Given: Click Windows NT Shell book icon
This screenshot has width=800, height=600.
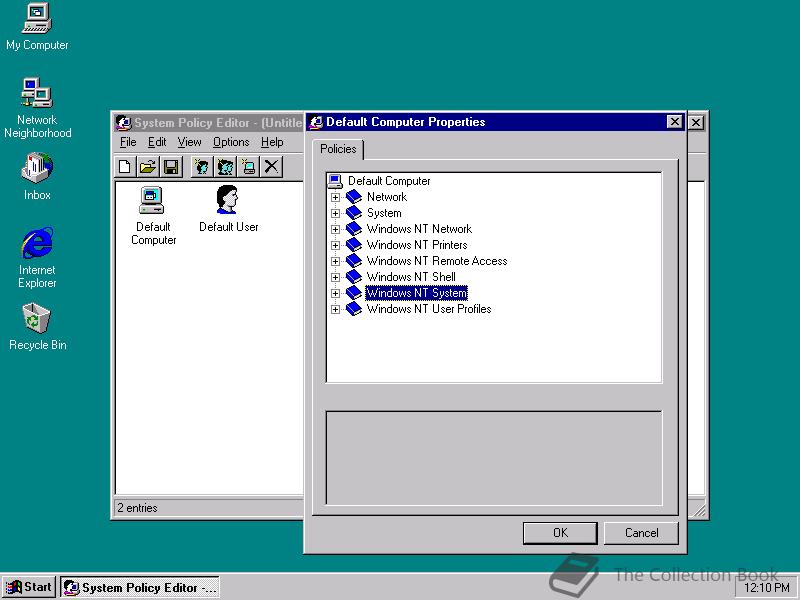Looking at the screenshot, I should (354, 277).
